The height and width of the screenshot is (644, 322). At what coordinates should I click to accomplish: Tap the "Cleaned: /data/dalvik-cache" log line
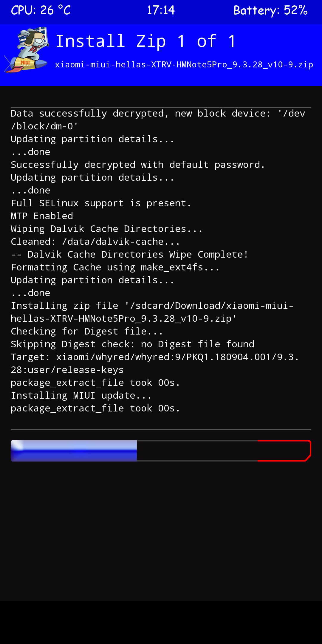coord(95,241)
